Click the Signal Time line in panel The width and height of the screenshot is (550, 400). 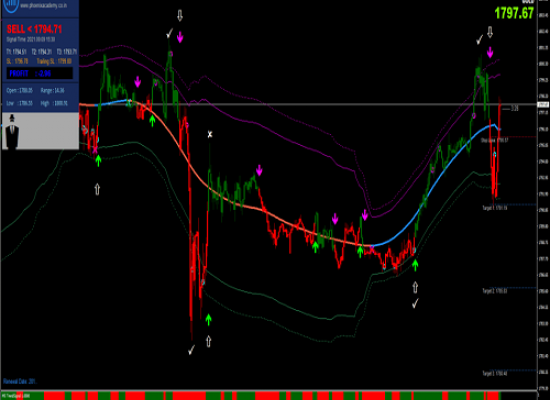click(31, 40)
